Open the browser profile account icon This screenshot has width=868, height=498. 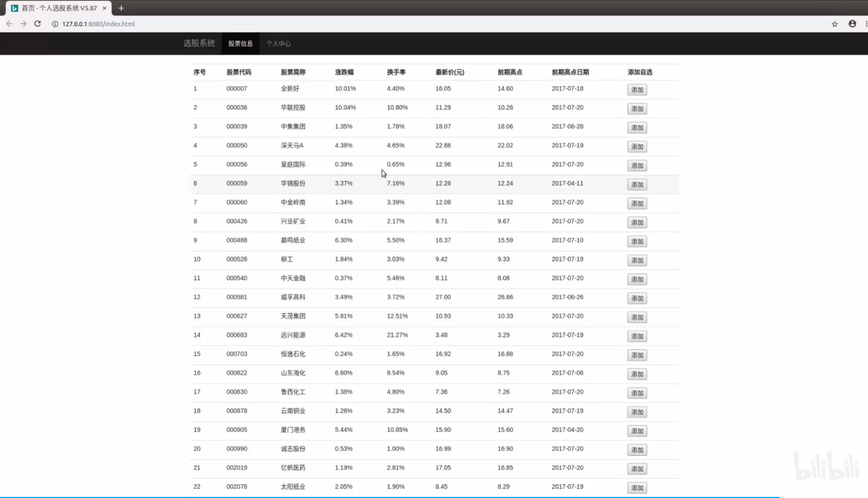(852, 24)
